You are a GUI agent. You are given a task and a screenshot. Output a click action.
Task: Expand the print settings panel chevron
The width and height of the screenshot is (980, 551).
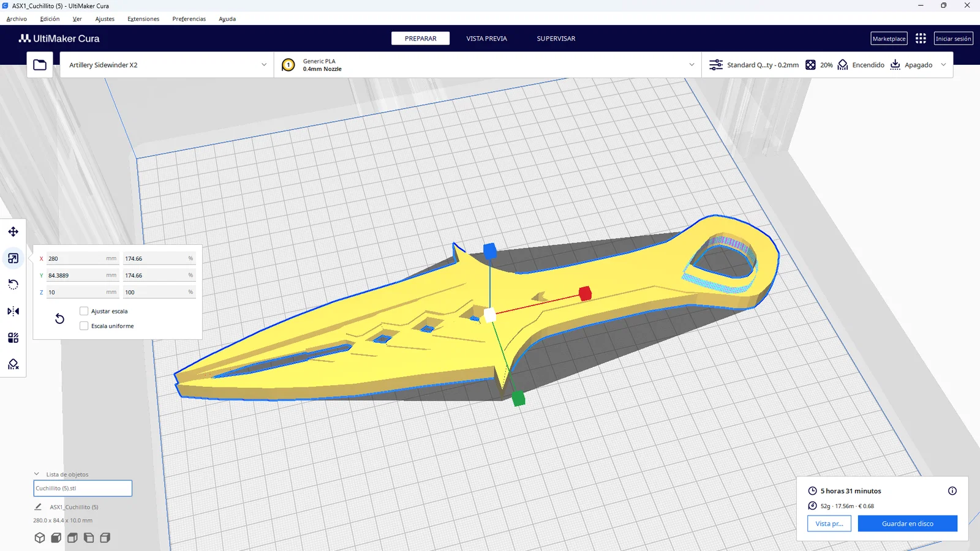943,65
